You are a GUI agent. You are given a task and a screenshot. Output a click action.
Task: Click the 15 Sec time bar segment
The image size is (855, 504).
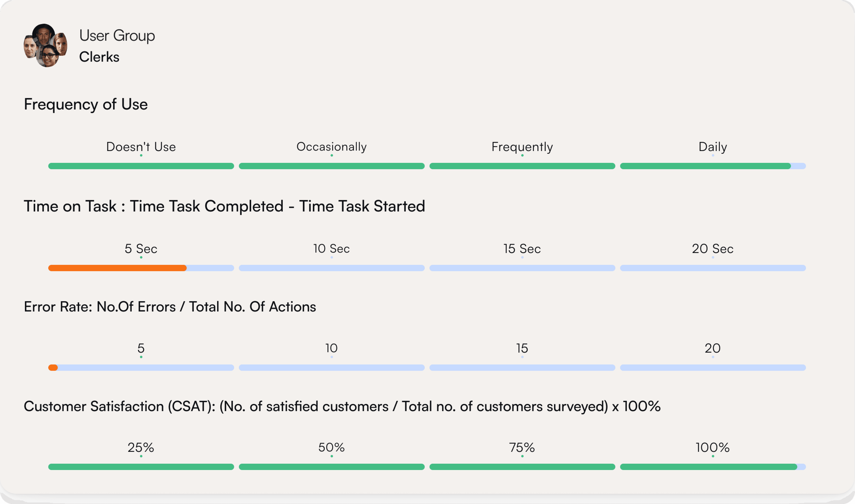522,268
